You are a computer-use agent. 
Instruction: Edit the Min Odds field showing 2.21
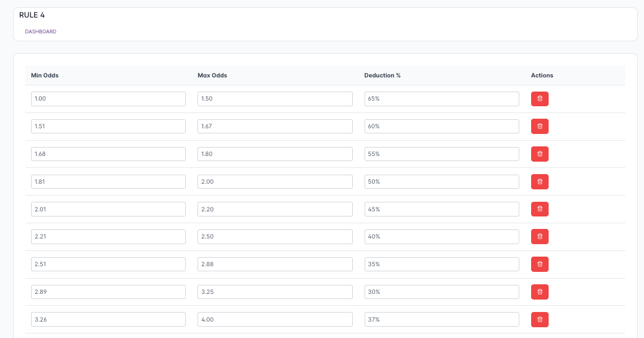coord(108,237)
